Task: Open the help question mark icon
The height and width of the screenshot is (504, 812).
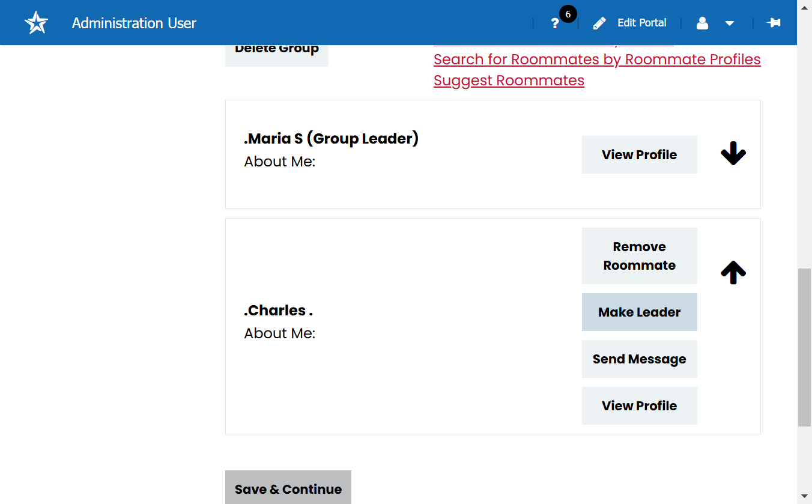Action: coord(555,23)
